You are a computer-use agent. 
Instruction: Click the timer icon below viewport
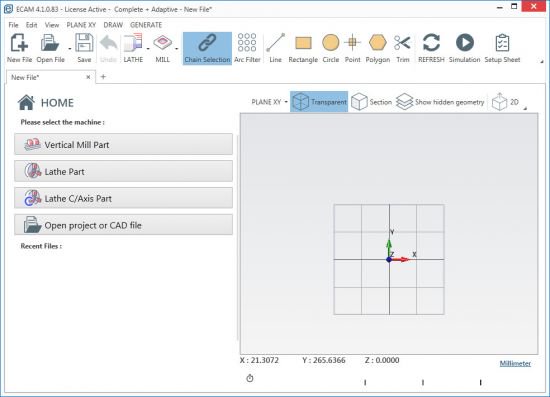click(250, 378)
